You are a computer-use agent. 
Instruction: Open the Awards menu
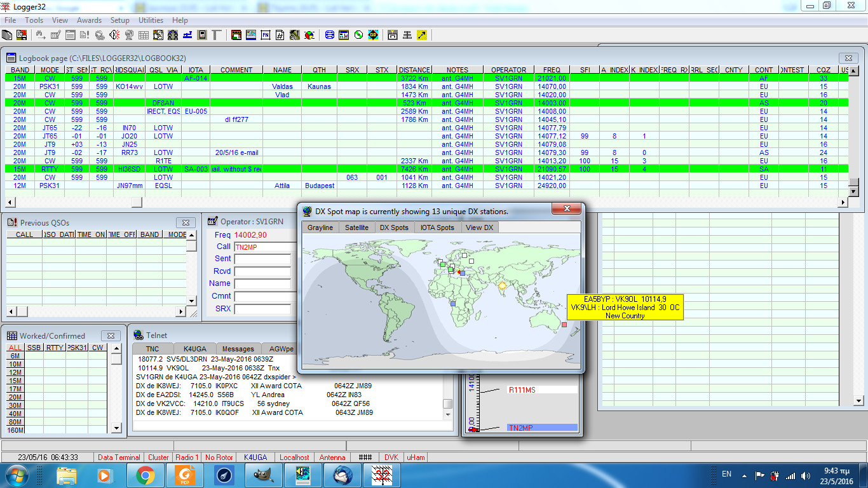pos(89,20)
